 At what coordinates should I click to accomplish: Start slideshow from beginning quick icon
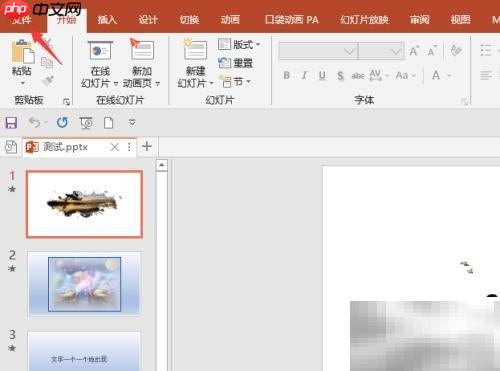pos(86,123)
